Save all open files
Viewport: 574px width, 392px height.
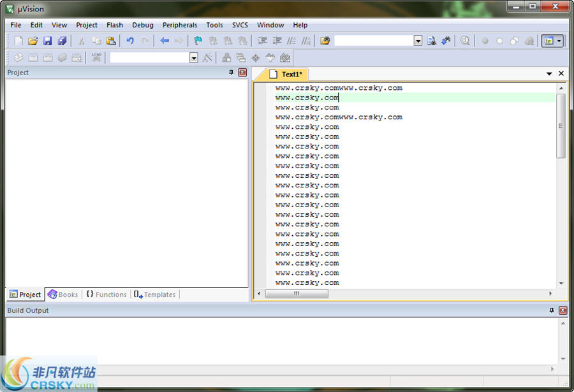click(x=63, y=41)
